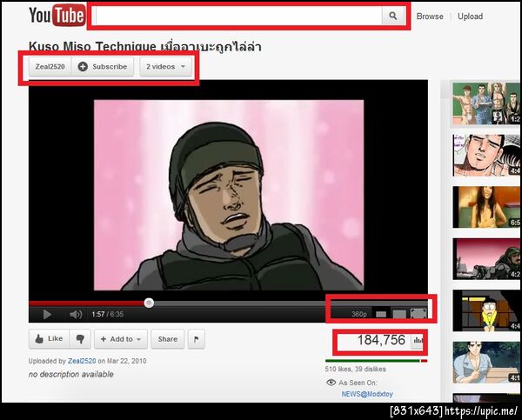Open the NEWS@Modxtoy link

(x=367, y=394)
